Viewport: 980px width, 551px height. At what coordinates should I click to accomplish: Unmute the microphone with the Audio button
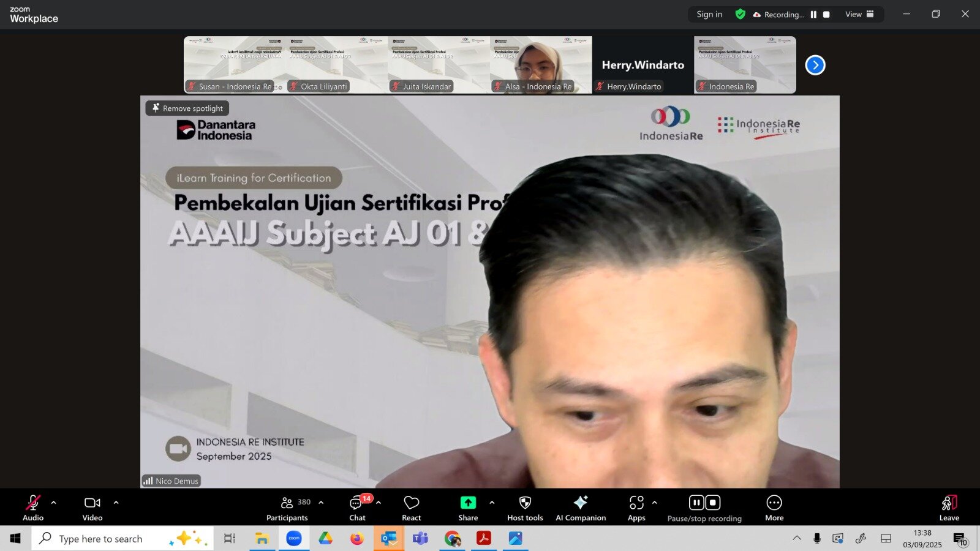click(x=33, y=507)
